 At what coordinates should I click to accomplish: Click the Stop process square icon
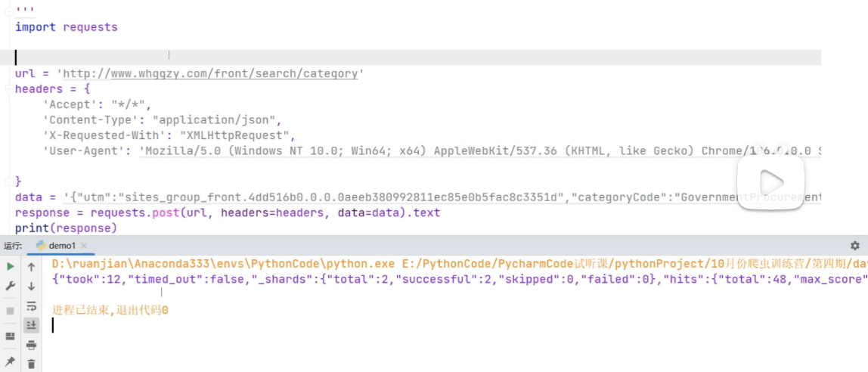click(x=10, y=311)
